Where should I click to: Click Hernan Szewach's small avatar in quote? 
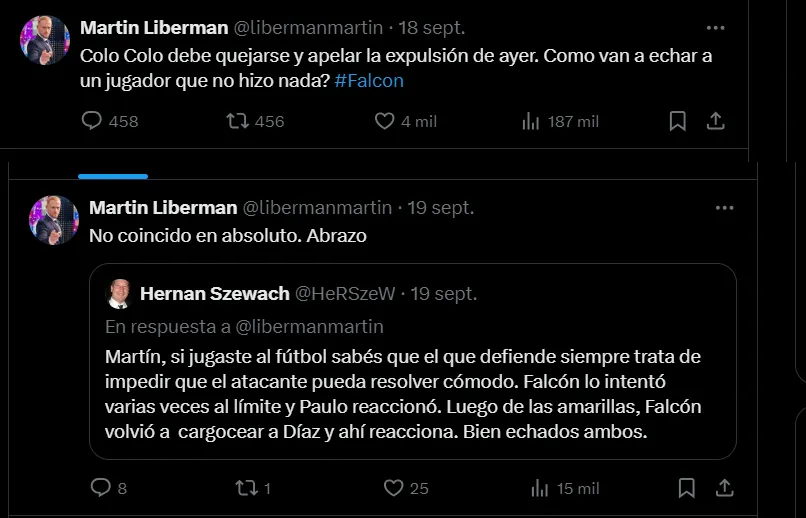coord(121,293)
